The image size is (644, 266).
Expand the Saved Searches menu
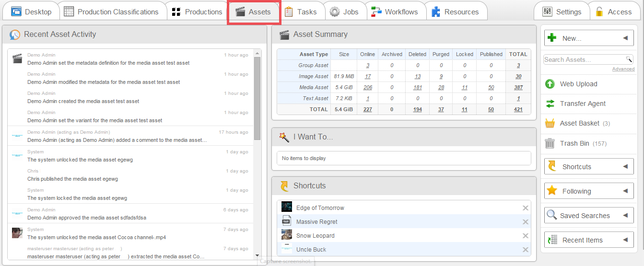pos(625,216)
